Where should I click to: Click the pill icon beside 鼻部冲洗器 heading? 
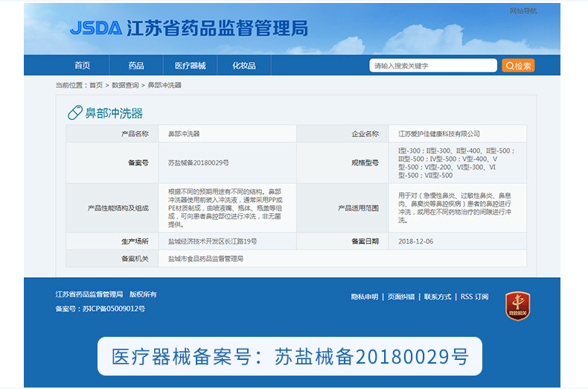click(75, 113)
